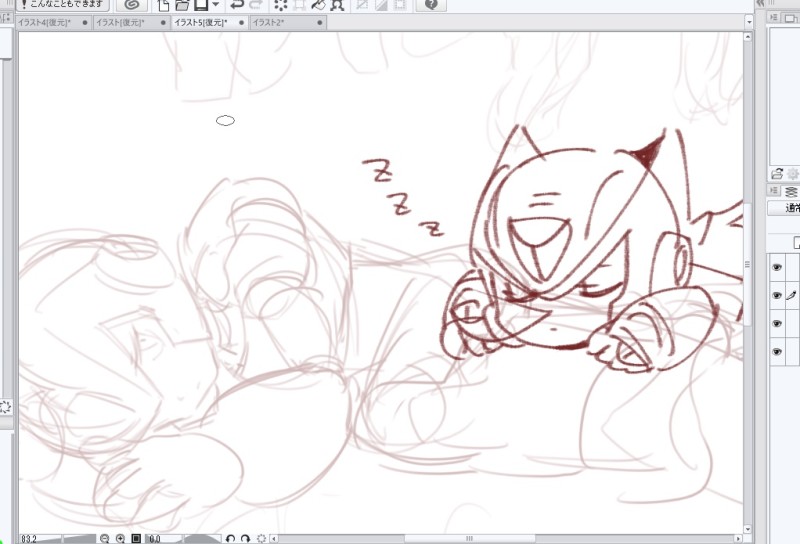Click the こんなこともできます tips button
800x544 pixels.
62,4
